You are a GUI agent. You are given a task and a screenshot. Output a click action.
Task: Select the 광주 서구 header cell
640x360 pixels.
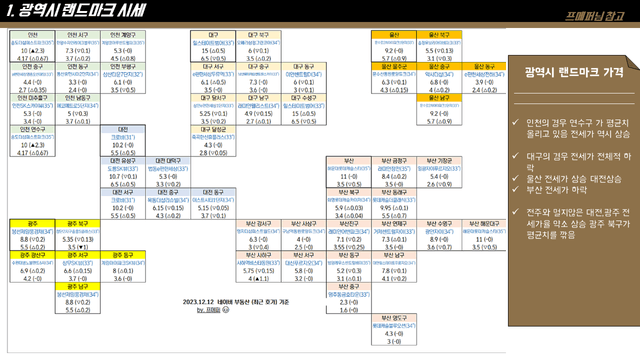[78, 255]
